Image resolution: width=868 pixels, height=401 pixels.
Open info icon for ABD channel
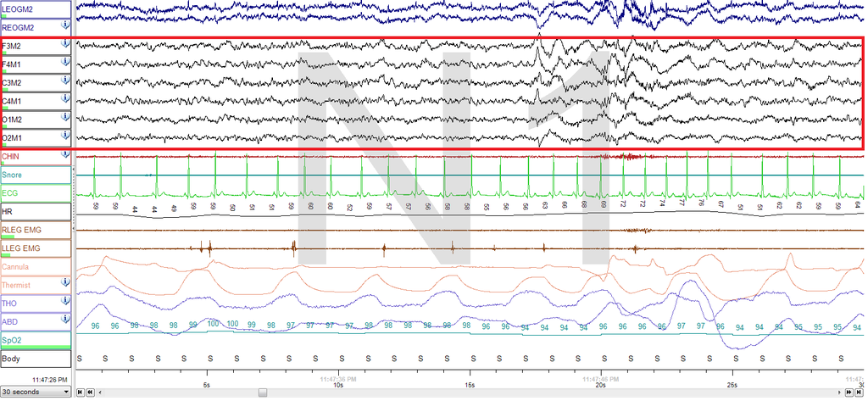pos(65,318)
